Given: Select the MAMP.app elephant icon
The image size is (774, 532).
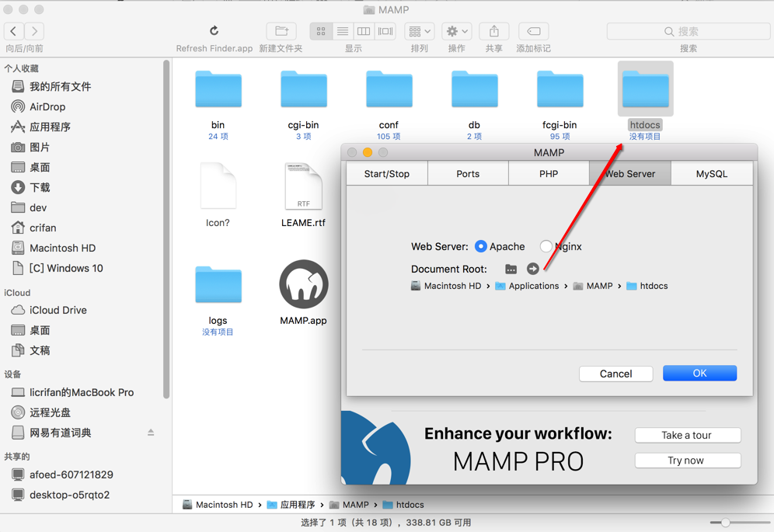Looking at the screenshot, I should (x=304, y=284).
